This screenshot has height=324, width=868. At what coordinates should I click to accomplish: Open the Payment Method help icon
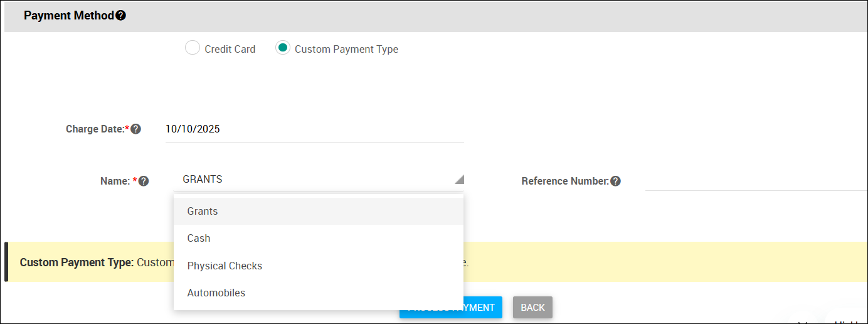pos(120,15)
